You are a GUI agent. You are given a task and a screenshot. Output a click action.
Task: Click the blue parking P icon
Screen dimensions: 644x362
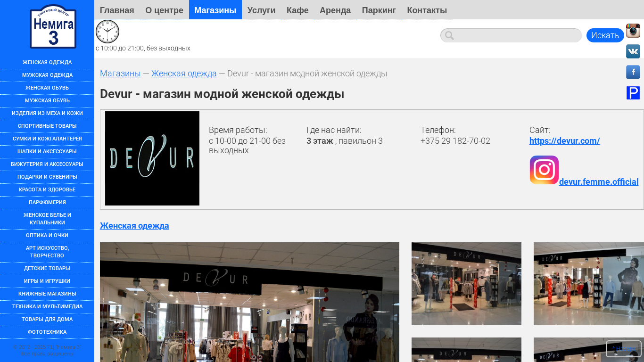633,93
